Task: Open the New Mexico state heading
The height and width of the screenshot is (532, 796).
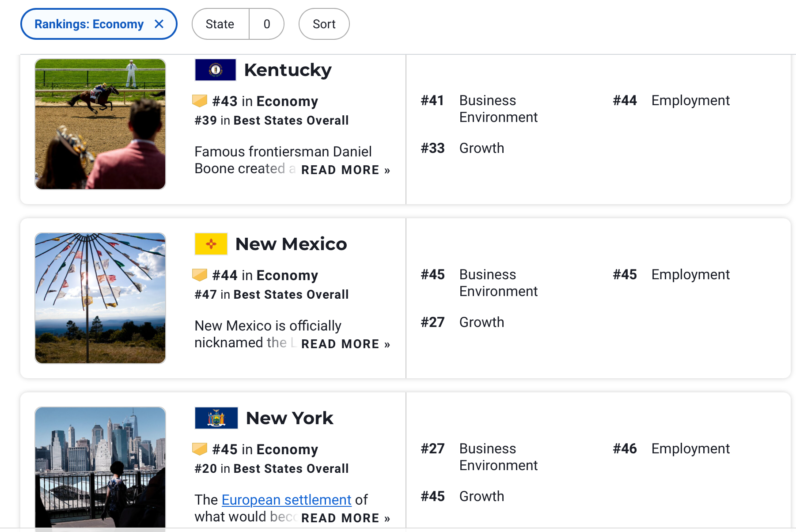Action: click(291, 244)
